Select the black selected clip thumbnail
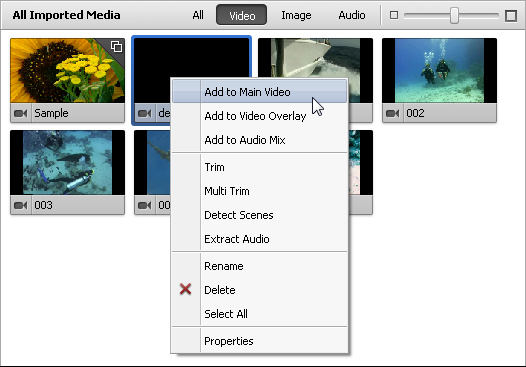 point(192,58)
